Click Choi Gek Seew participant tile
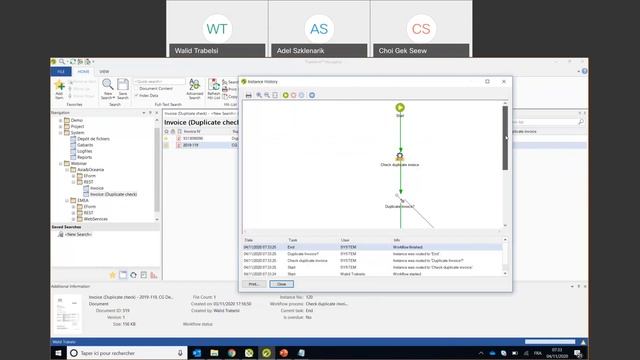The image size is (640, 360). [421, 29]
